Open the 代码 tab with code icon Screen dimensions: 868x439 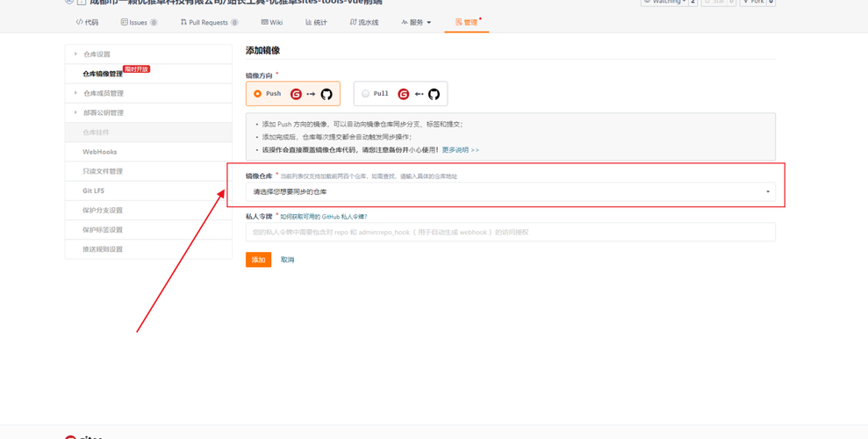click(87, 23)
